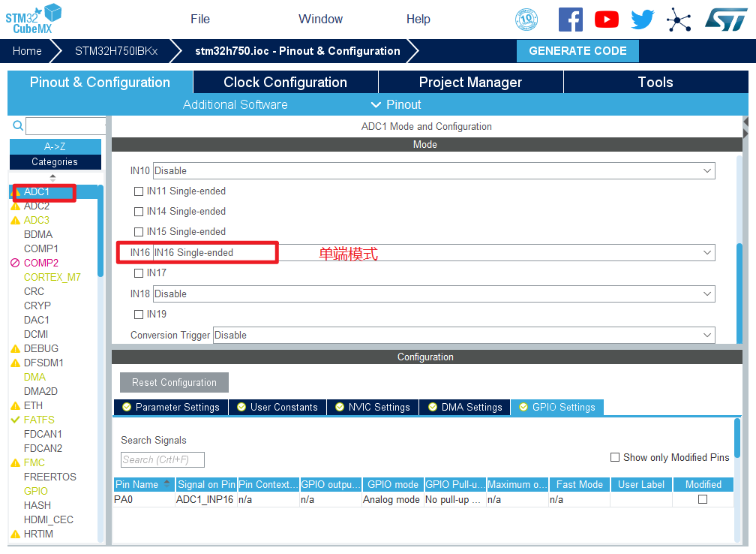Screen dimensions: 756x554
Task: Check the IN14 Single-ended option
Action: pyautogui.click(x=139, y=212)
